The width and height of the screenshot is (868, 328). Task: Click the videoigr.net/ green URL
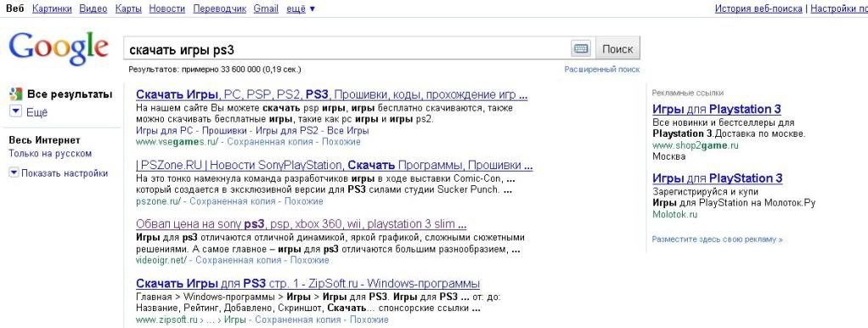pos(161,260)
